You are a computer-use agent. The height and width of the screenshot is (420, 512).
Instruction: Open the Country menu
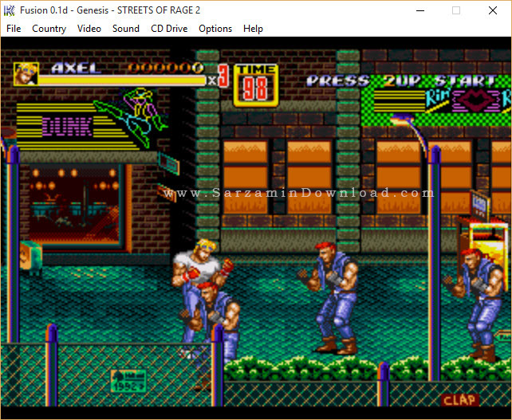[49, 29]
